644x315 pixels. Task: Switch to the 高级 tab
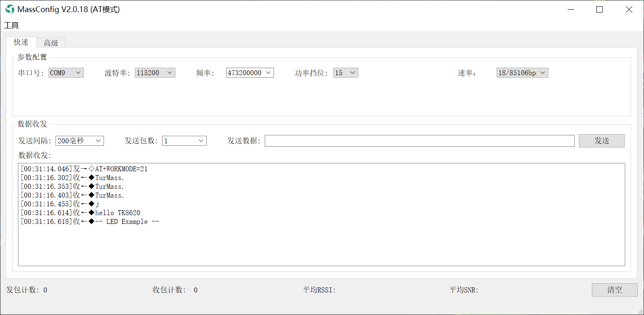[x=51, y=43]
